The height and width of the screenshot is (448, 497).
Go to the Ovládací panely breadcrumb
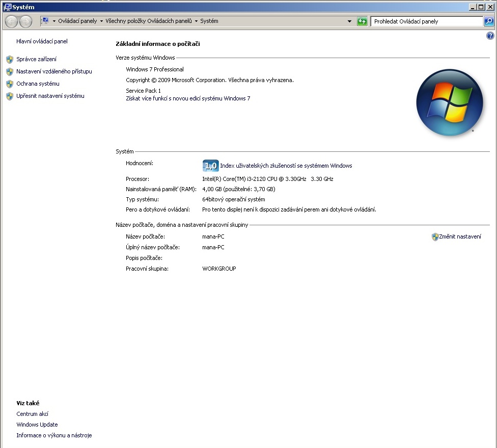(x=77, y=21)
